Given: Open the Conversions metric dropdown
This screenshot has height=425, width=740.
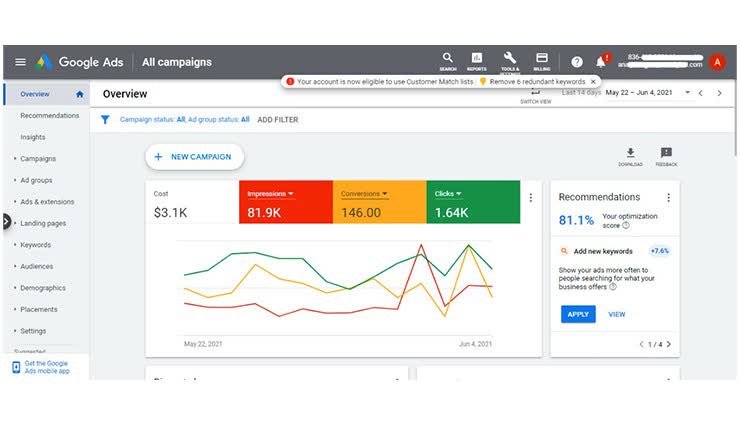Looking at the screenshot, I should click(x=385, y=194).
